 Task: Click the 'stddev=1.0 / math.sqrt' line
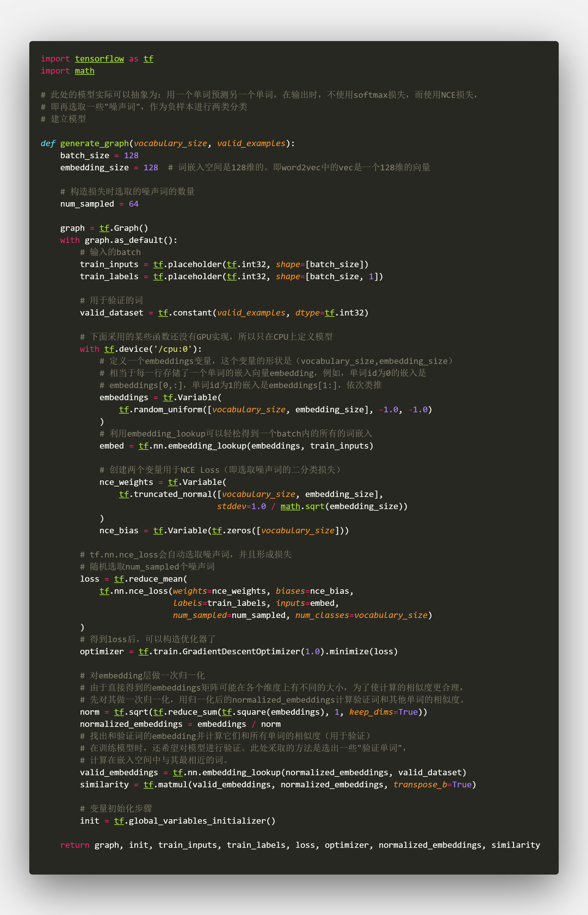pyautogui.click(x=312, y=507)
